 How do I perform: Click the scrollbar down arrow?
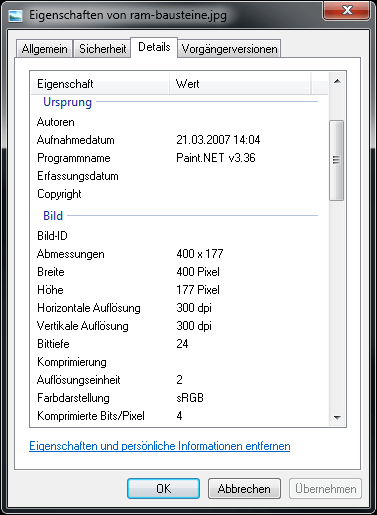coord(337,417)
